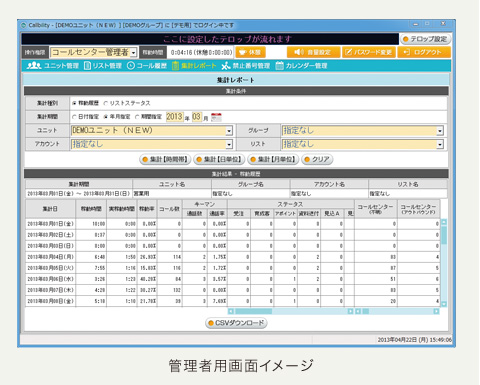
Task: Open 音量設定 volume settings
Action: pos(313,52)
